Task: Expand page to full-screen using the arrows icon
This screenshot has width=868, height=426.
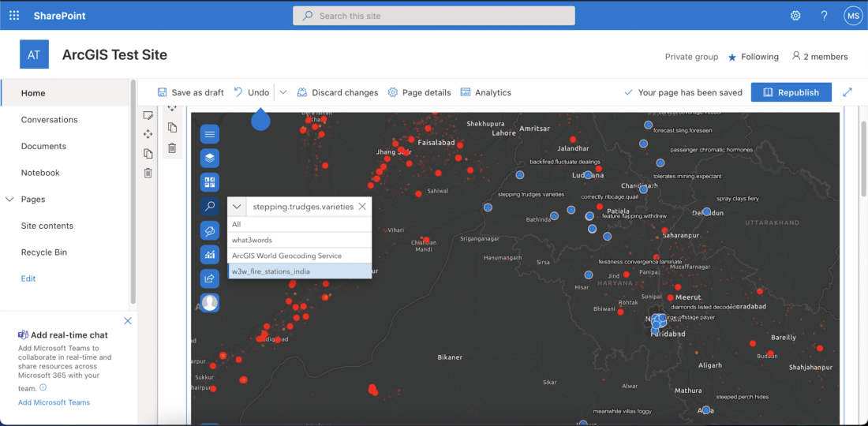Action: pos(847,92)
